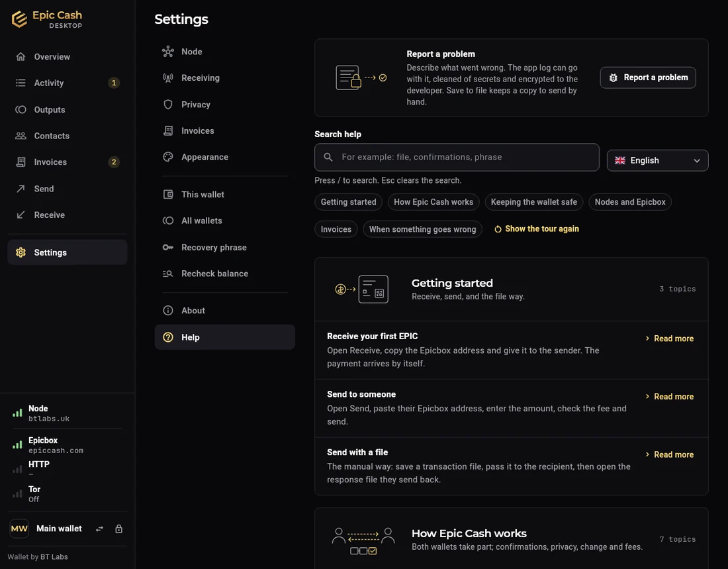Viewport: 728px width, 569px height.
Task: Click the Epicbox epiccash.com status entry
Action: (68, 445)
